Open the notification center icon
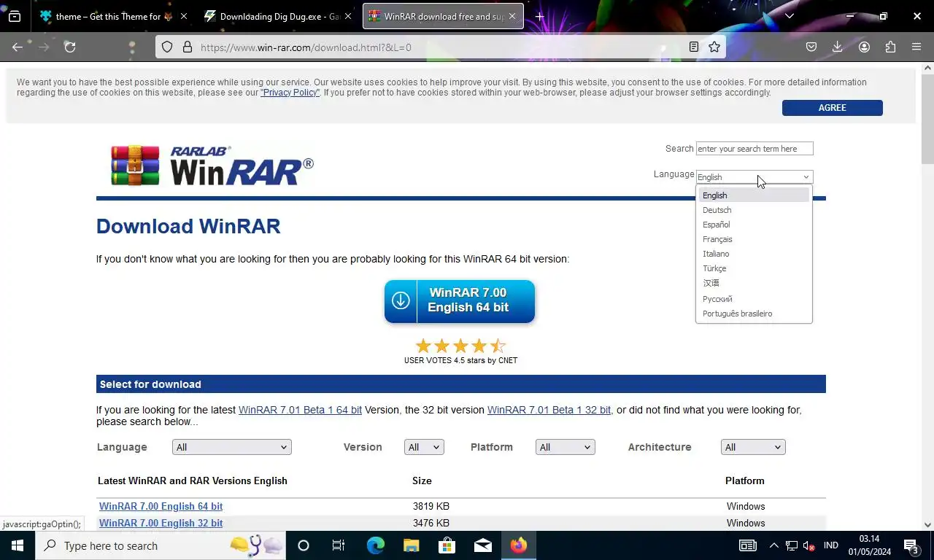Image resolution: width=934 pixels, height=560 pixels. (911, 545)
